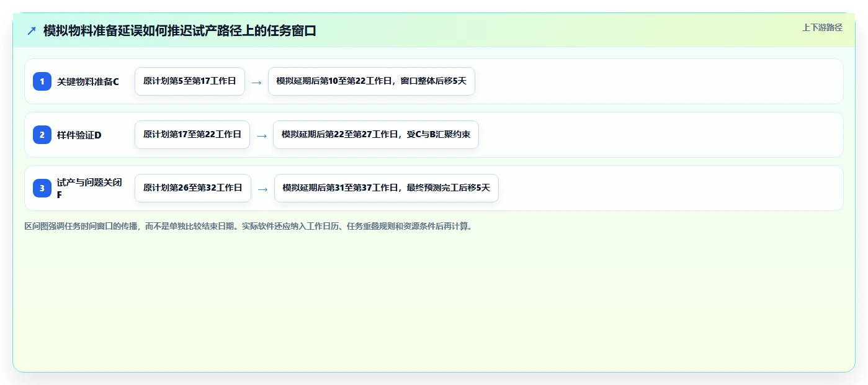868x385 pixels.
Task: Click the 上下游路径 label
Action: [822, 27]
